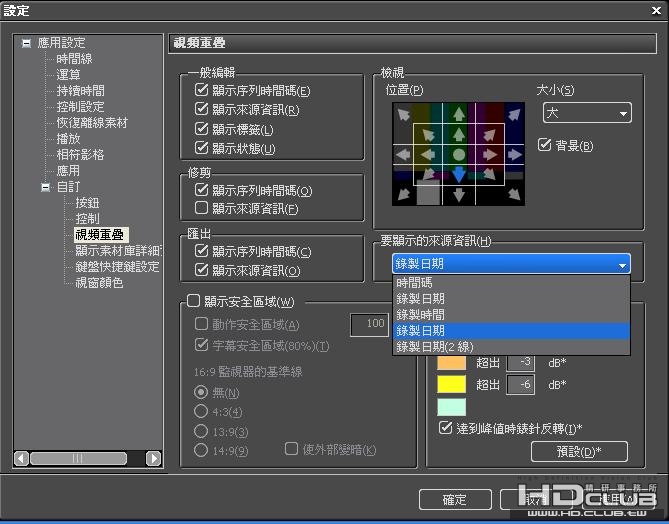Select outer bottom-center down arrow in 位置 grid

(459, 195)
